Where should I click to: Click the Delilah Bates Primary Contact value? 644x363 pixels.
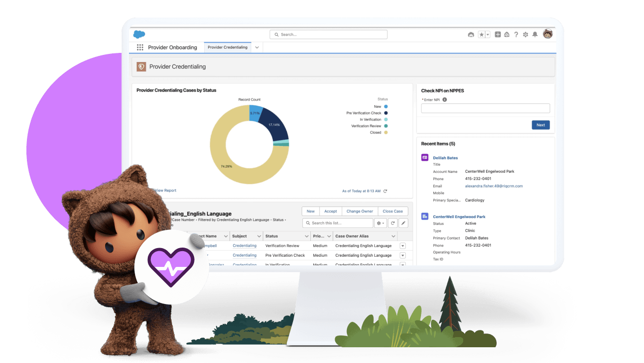(x=476, y=238)
